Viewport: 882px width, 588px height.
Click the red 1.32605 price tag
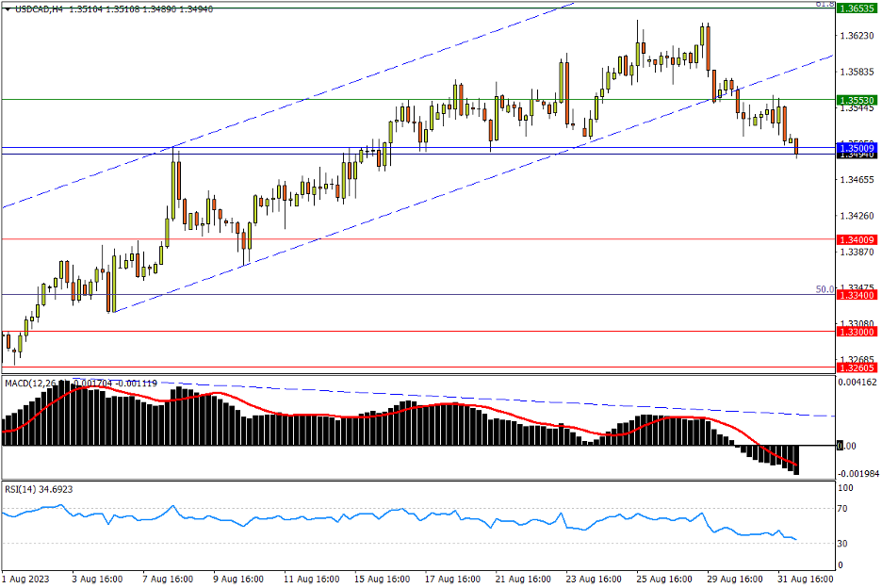pyautogui.click(x=857, y=367)
